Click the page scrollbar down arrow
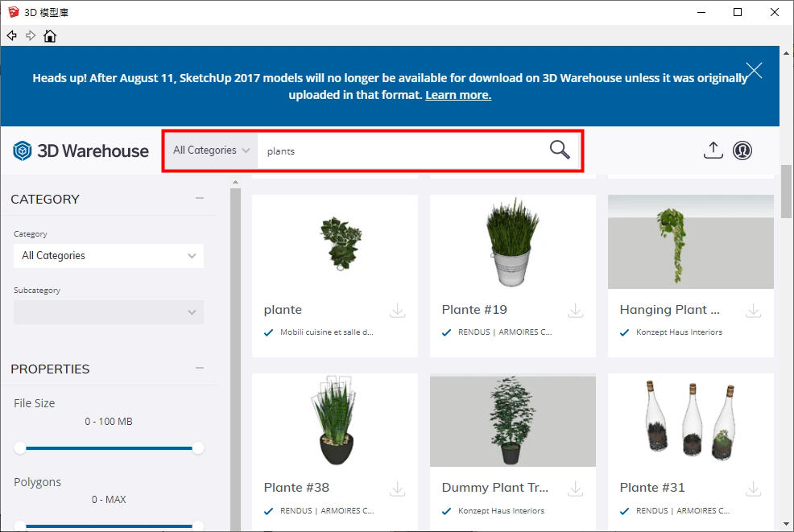This screenshot has height=532, width=794. (786, 525)
